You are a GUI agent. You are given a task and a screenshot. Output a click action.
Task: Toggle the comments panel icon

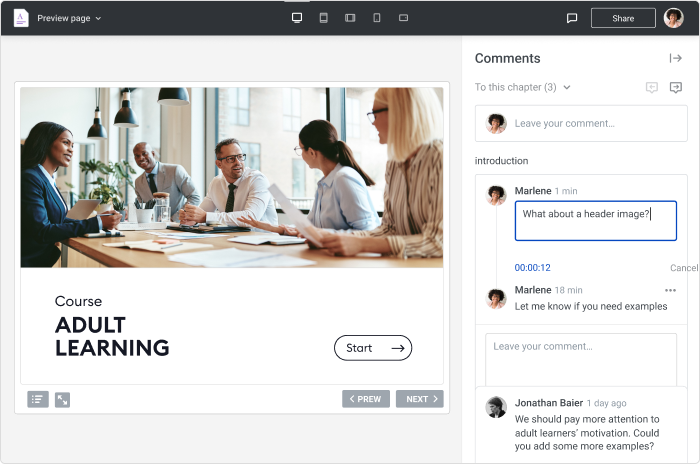pyautogui.click(x=572, y=18)
